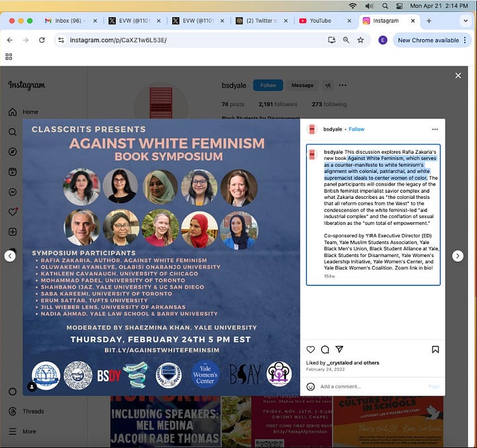Image resolution: width=477 pixels, height=448 pixels.
Task: Open Instagram Home in sidebar
Action: (x=23, y=112)
